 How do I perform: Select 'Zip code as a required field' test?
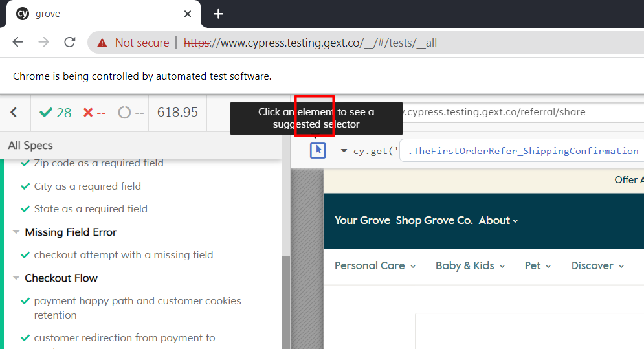pyautogui.click(x=98, y=163)
